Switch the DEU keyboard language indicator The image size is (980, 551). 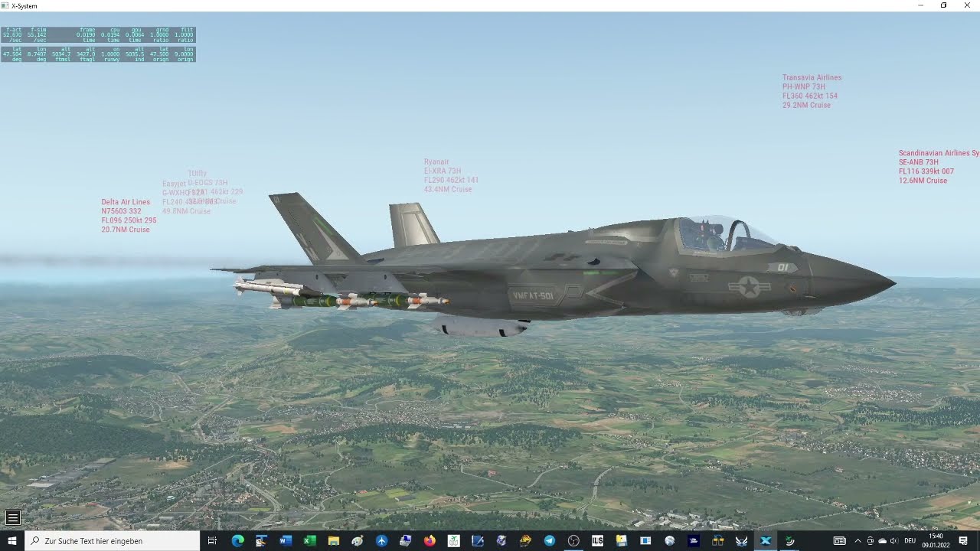[910, 540]
